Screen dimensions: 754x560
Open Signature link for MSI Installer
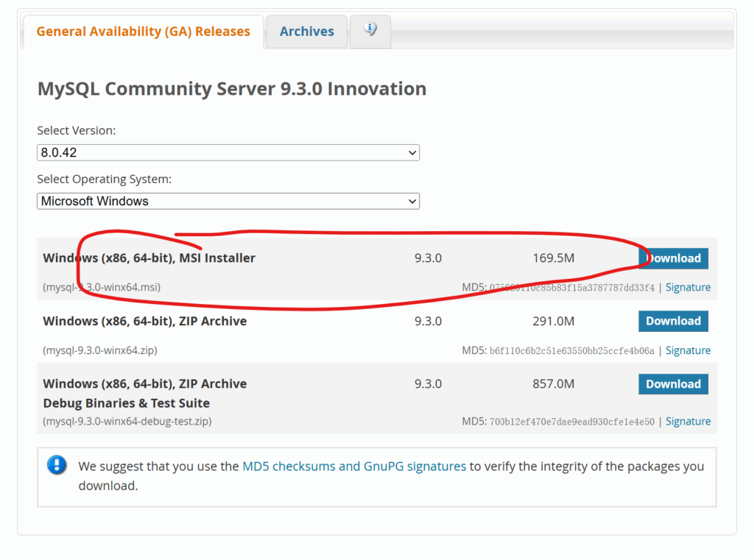pos(688,288)
